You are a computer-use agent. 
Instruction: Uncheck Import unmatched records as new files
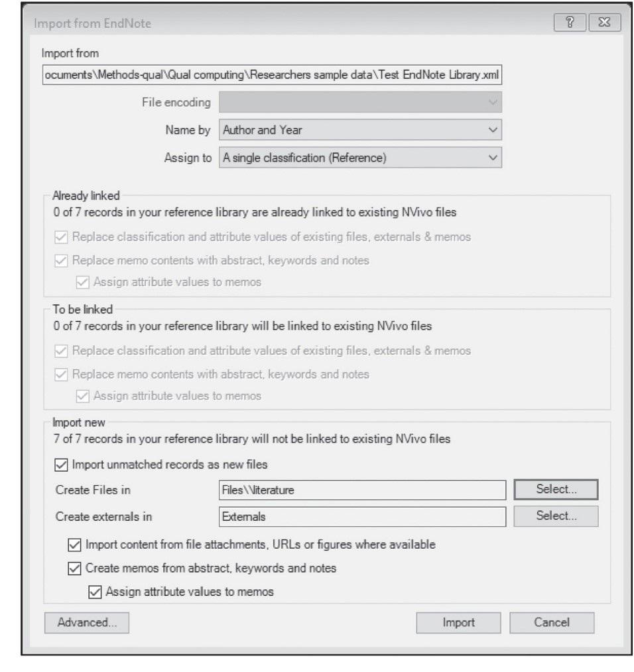(61, 465)
